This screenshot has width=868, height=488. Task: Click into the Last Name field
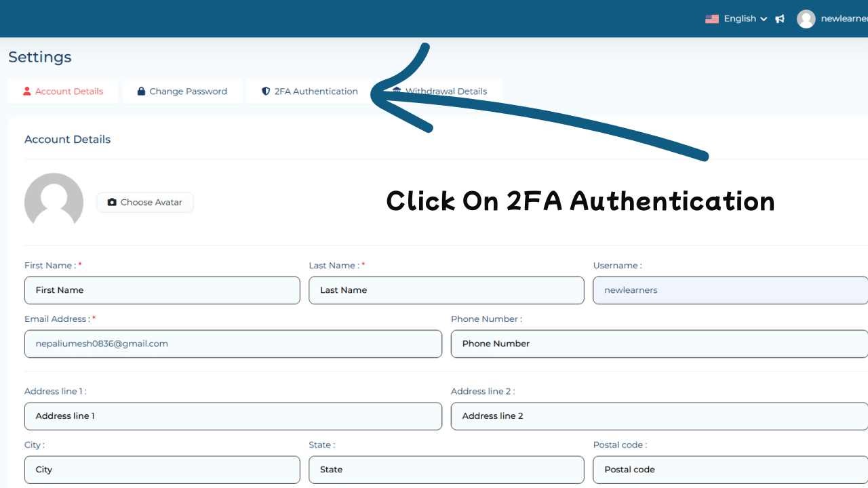(x=446, y=290)
